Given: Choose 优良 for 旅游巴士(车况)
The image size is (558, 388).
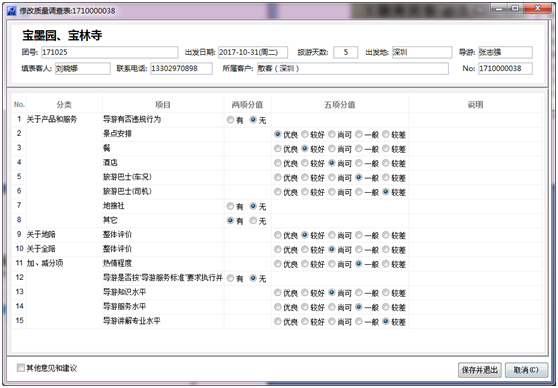Looking at the screenshot, I should click(278, 177).
